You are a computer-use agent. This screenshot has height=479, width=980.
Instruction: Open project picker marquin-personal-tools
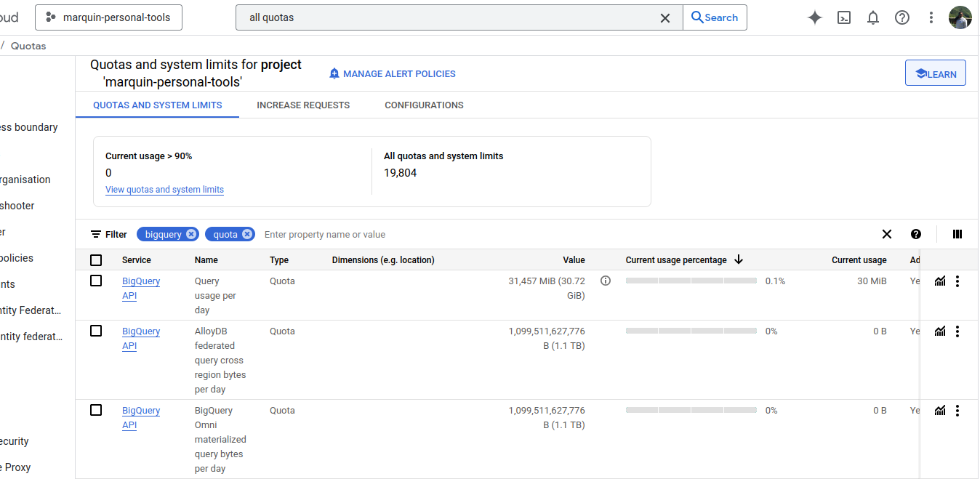[109, 17]
